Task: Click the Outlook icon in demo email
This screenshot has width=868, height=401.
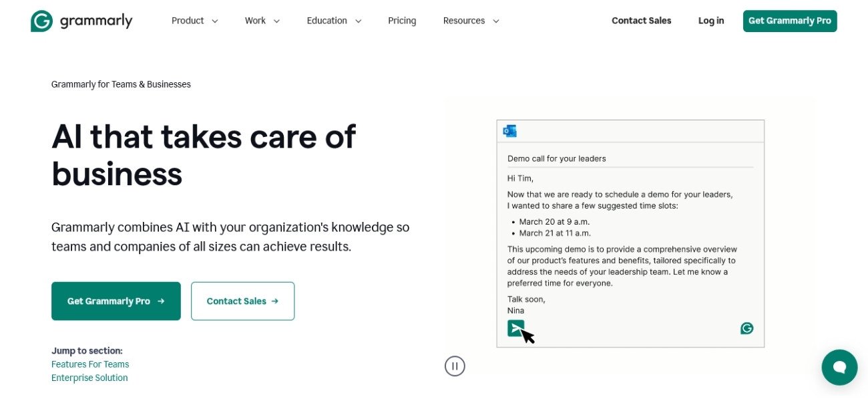Action: (x=510, y=131)
